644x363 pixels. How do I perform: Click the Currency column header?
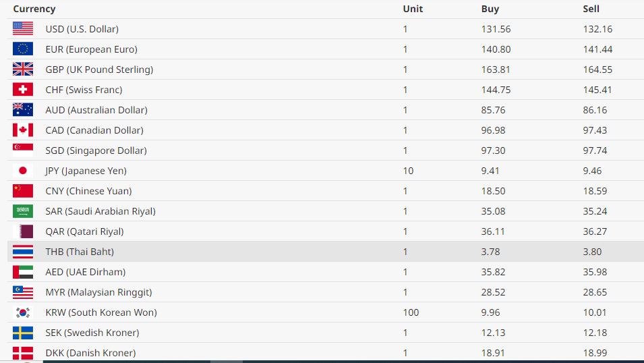coord(34,9)
